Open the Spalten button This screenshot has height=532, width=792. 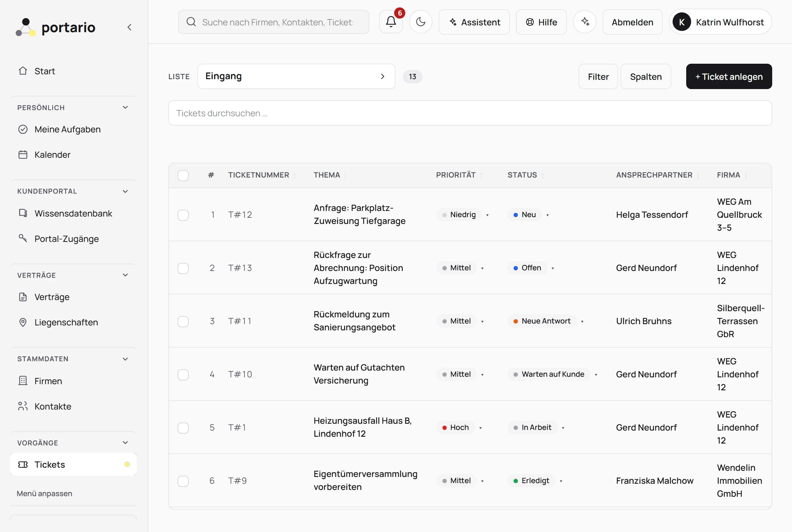click(646, 77)
